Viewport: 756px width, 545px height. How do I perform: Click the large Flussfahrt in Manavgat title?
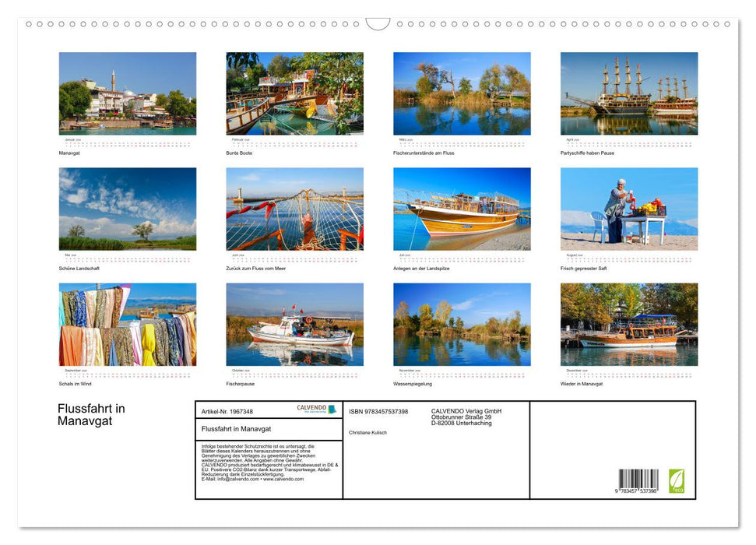coord(91,415)
